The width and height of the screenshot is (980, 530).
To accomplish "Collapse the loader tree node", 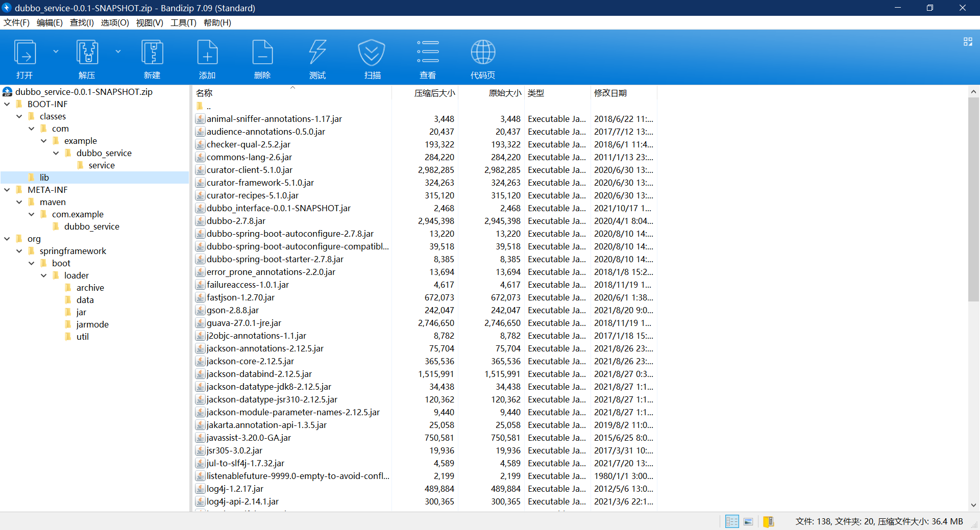I will [x=44, y=275].
